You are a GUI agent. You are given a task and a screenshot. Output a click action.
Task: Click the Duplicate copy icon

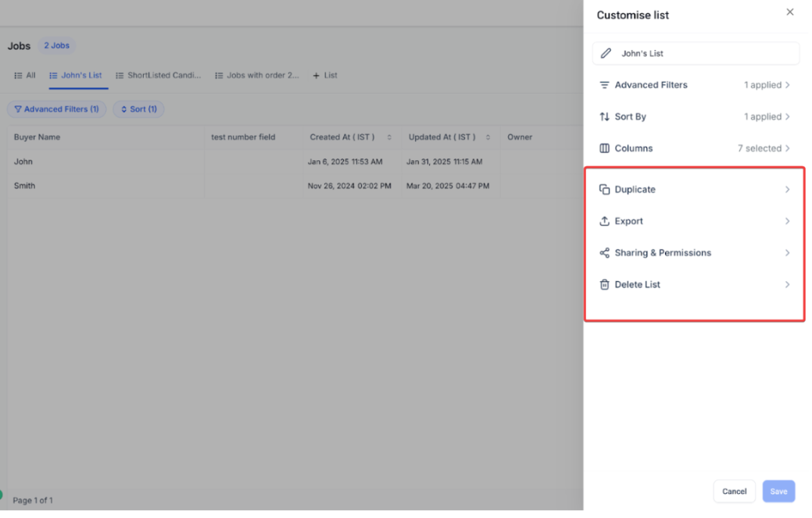604,190
